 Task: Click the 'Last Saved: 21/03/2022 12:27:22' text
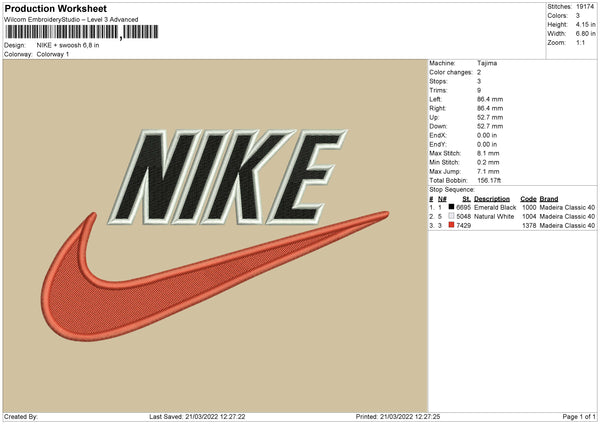pos(197,416)
